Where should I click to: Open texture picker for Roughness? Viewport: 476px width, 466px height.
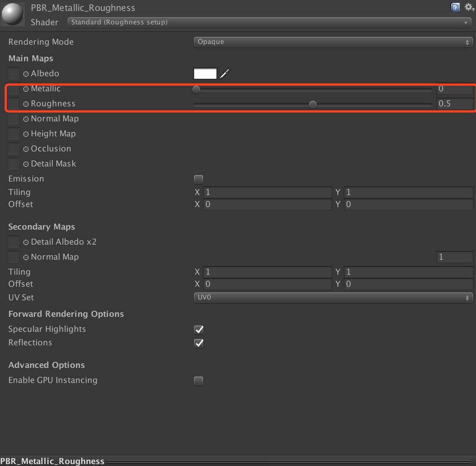tap(26, 104)
